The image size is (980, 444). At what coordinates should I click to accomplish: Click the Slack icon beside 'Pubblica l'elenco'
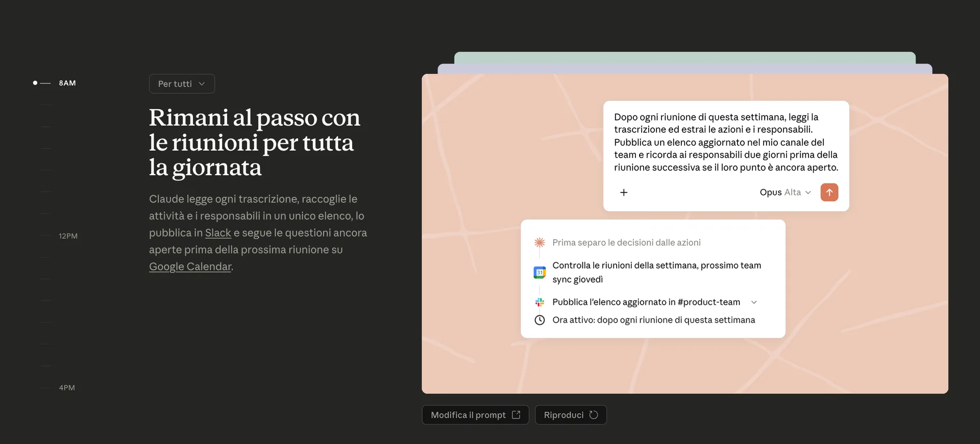click(x=540, y=302)
